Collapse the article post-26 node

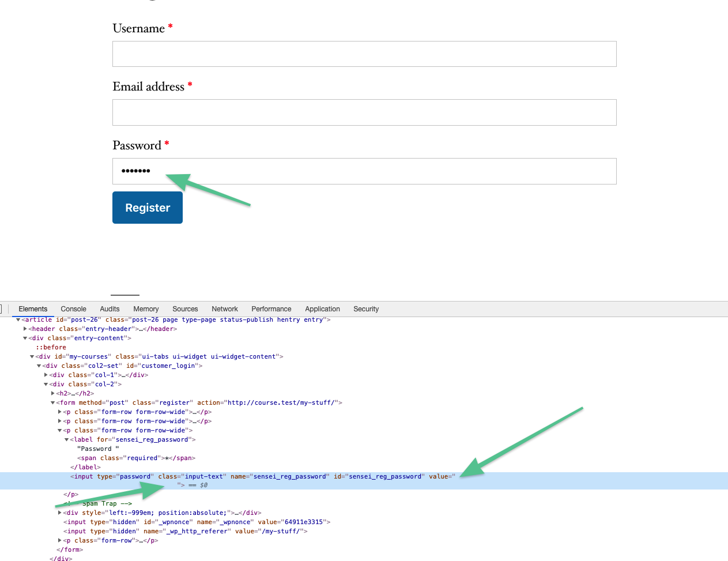pos(18,319)
